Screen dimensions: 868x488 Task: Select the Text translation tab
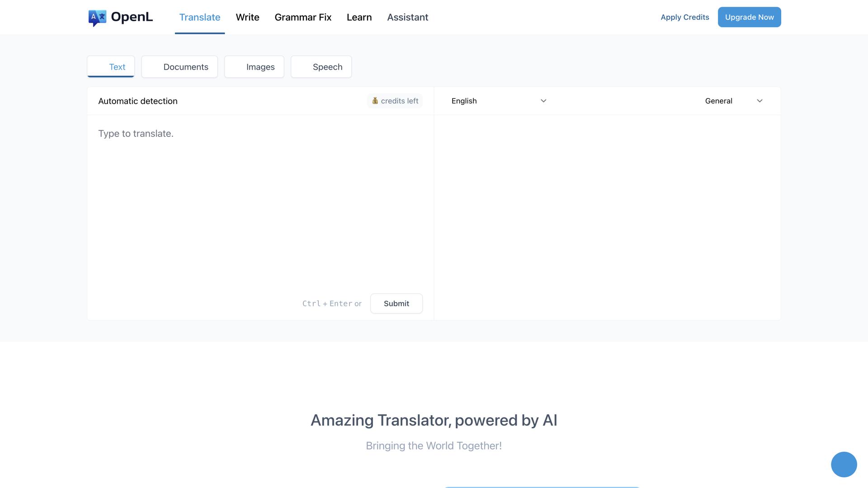point(111,67)
